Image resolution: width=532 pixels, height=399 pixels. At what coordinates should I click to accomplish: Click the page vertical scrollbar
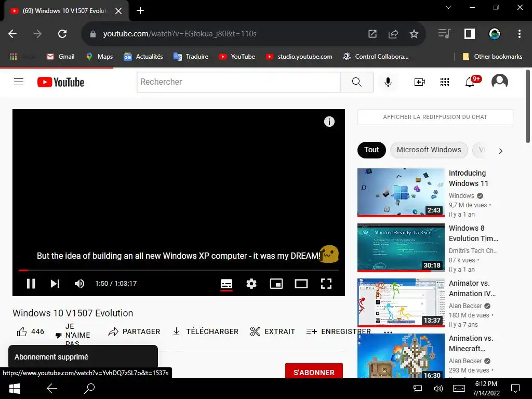(528, 106)
